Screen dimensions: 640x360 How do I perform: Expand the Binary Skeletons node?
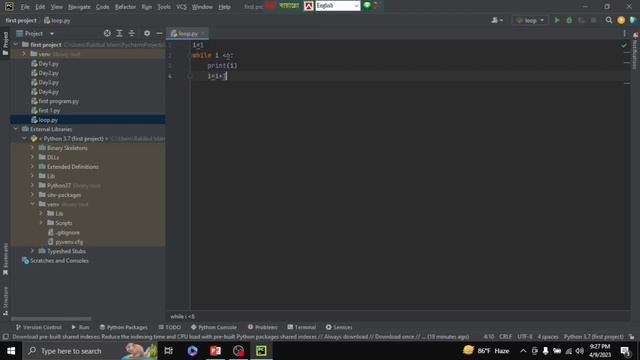[33, 148]
